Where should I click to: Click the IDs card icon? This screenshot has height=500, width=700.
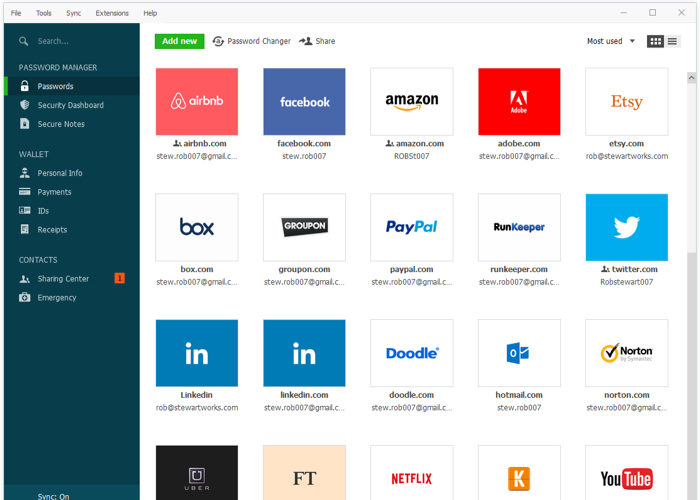point(25,210)
